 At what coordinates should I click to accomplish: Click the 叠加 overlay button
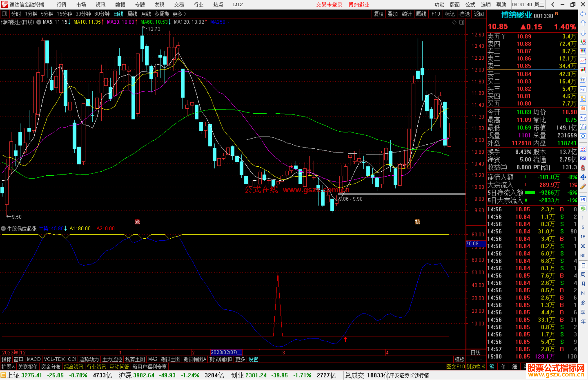click(x=393, y=14)
